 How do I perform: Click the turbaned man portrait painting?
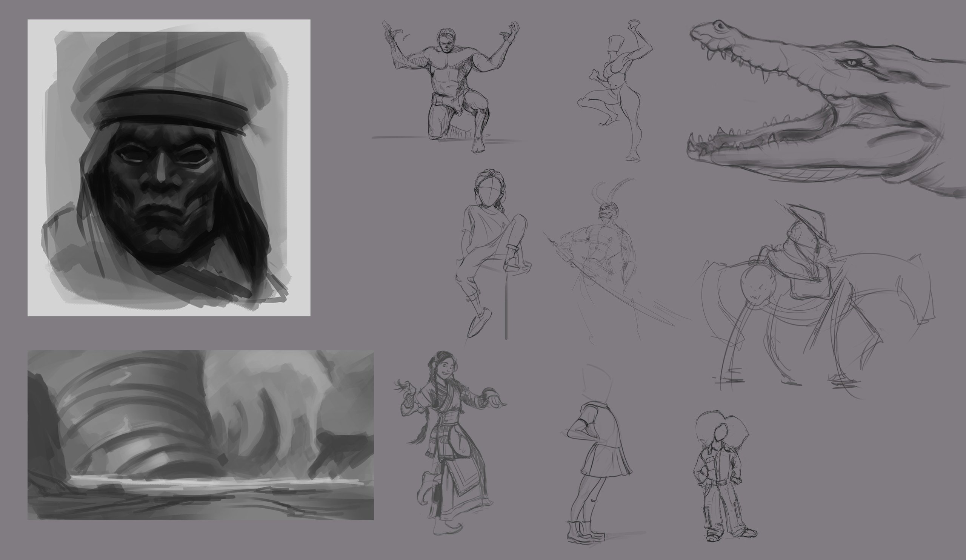pos(169,167)
